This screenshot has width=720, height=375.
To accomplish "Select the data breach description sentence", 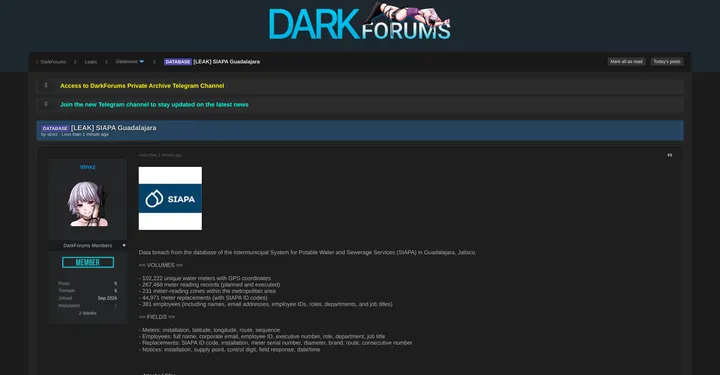I will [x=307, y=252].
